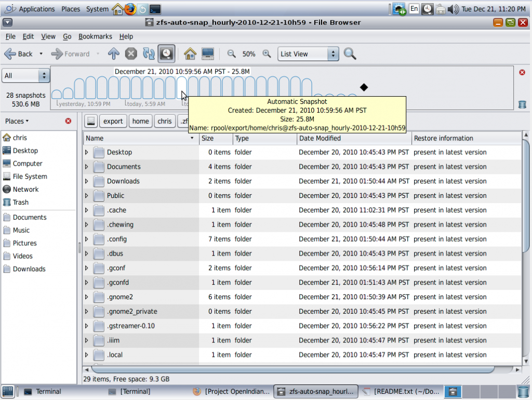
Task: Open the List View dropdown
Action: click(308, 54)
